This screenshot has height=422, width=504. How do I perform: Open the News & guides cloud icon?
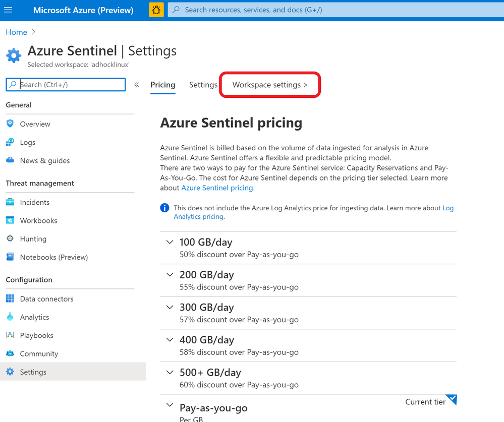[10, 160]
